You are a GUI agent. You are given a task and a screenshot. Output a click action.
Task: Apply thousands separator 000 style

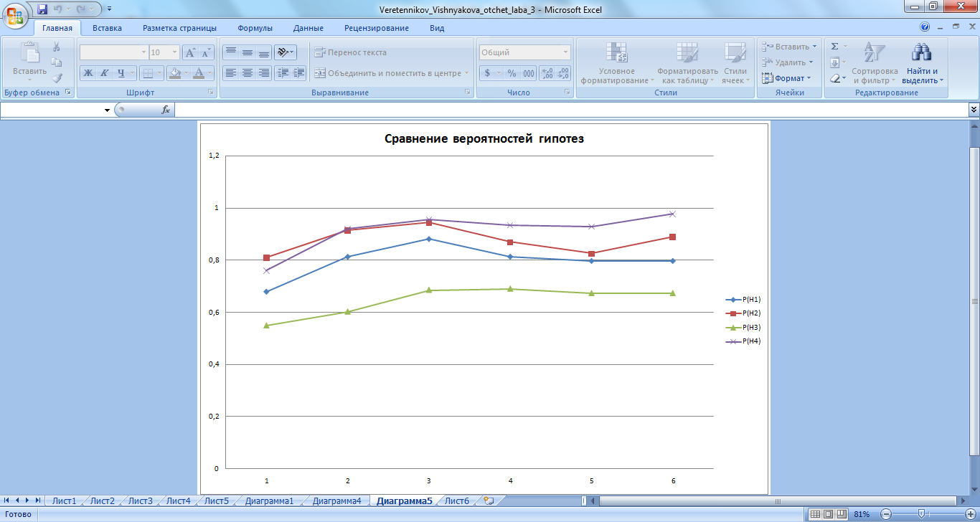click(x=529, y=72)
